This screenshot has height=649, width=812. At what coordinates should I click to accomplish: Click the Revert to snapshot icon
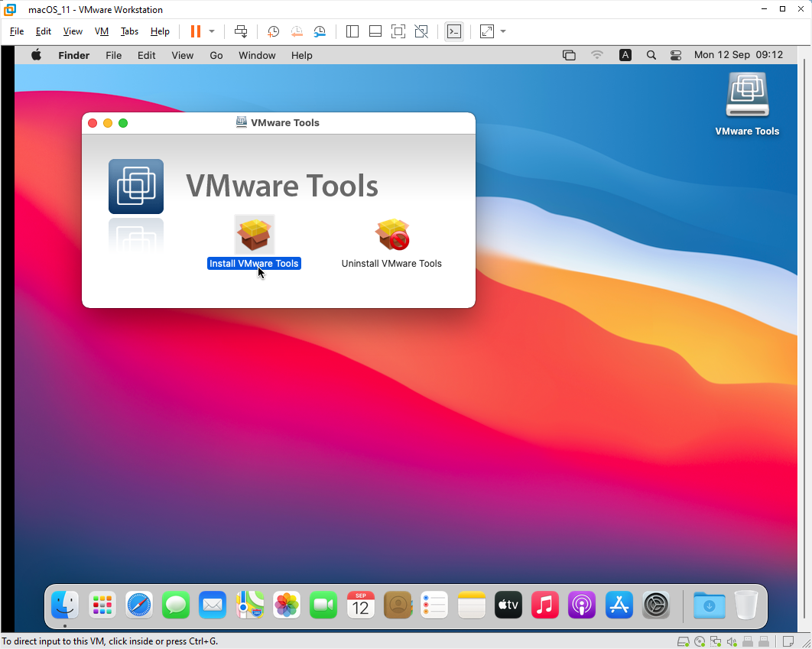(296, 31)
